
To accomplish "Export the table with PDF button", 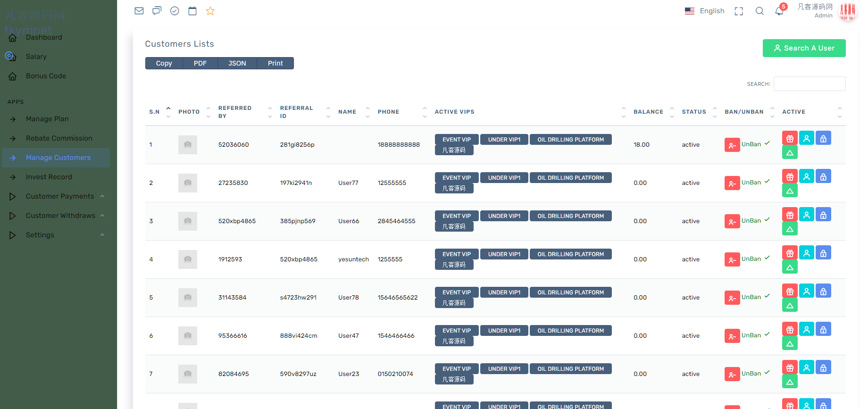I will (200, 63).
